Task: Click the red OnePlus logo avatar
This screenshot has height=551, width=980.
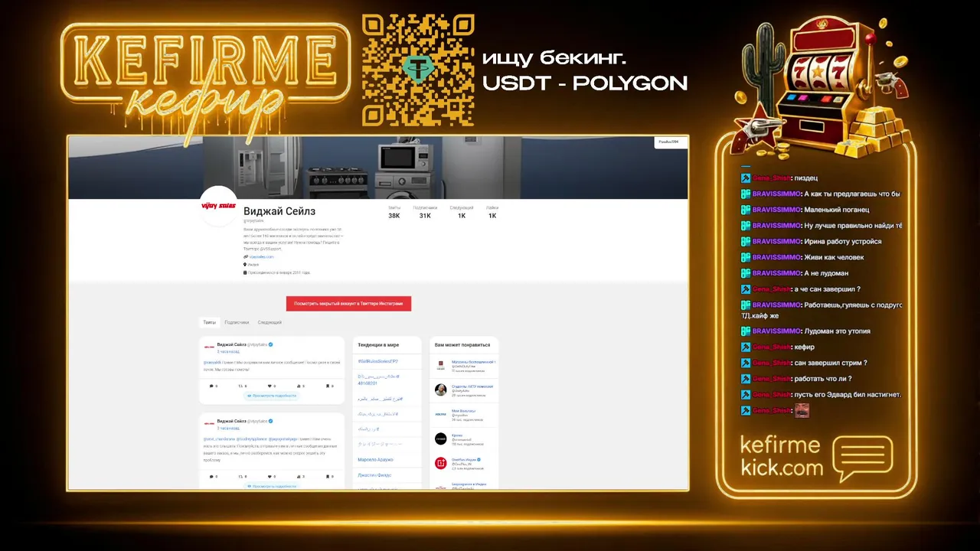Action: (441, 463)
